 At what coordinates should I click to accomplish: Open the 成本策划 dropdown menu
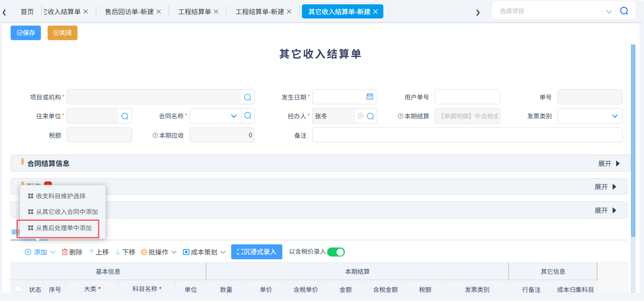204,252
